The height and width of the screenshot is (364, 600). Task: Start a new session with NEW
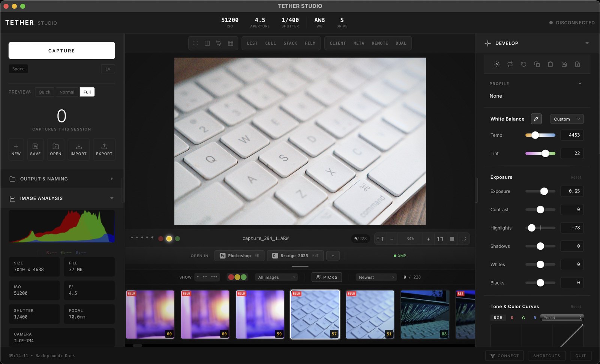point(16,149)
